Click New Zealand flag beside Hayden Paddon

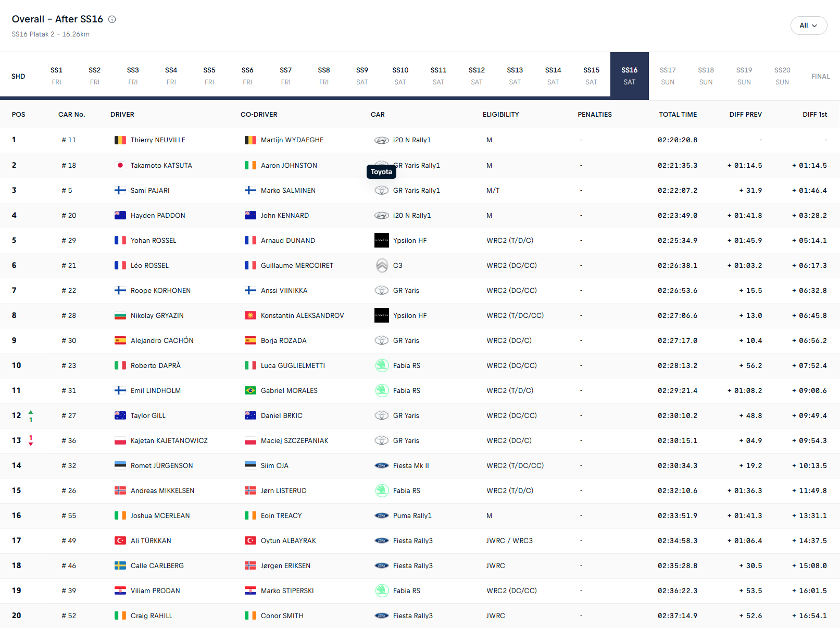point(120,215)
